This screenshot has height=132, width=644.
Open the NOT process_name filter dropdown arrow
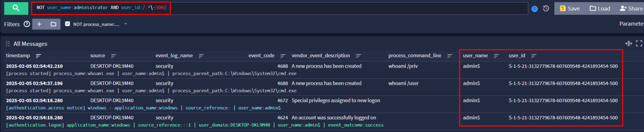pos(126,24)
